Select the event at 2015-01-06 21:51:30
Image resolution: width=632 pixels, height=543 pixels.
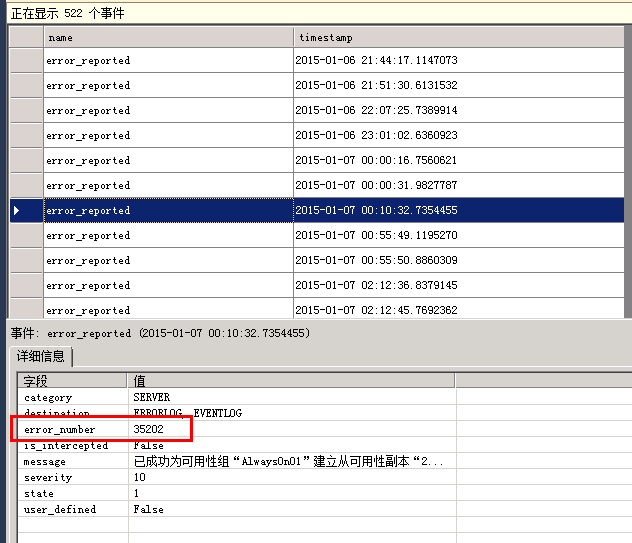click(376, 86)
